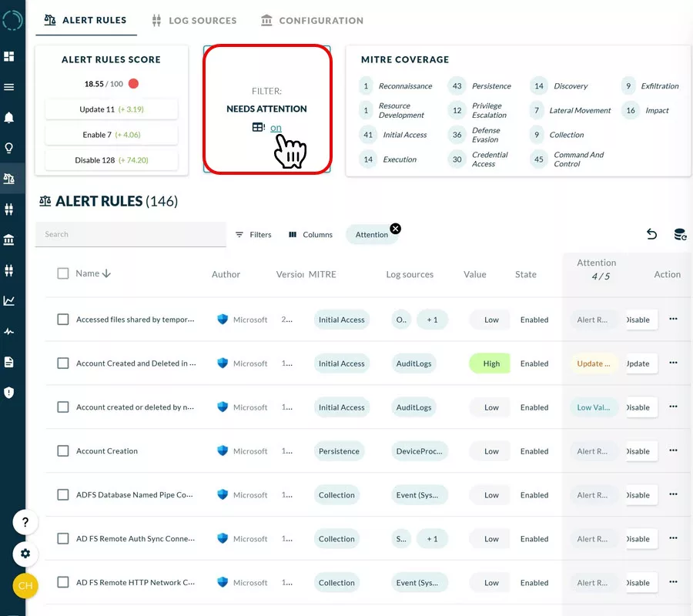693x616 pixels.
Task: Click Update action for Account Created and Deleted
Action: (x=641, y=363)
